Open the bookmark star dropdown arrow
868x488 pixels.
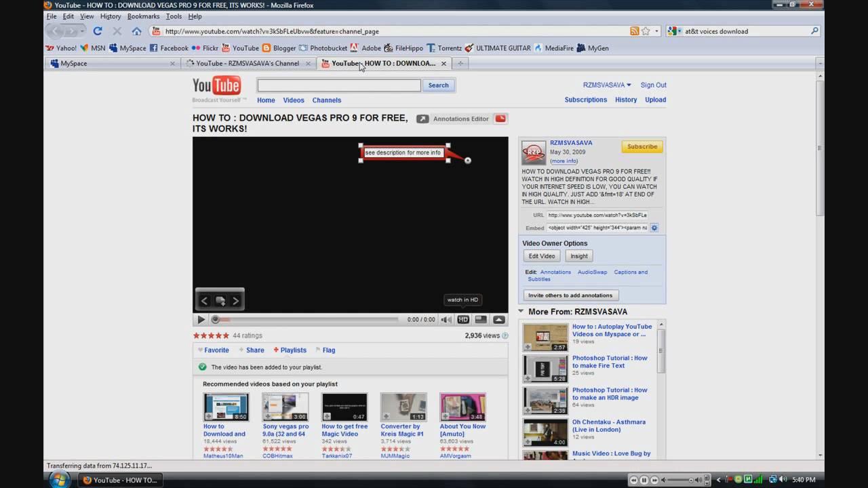[x=657, y=31]
